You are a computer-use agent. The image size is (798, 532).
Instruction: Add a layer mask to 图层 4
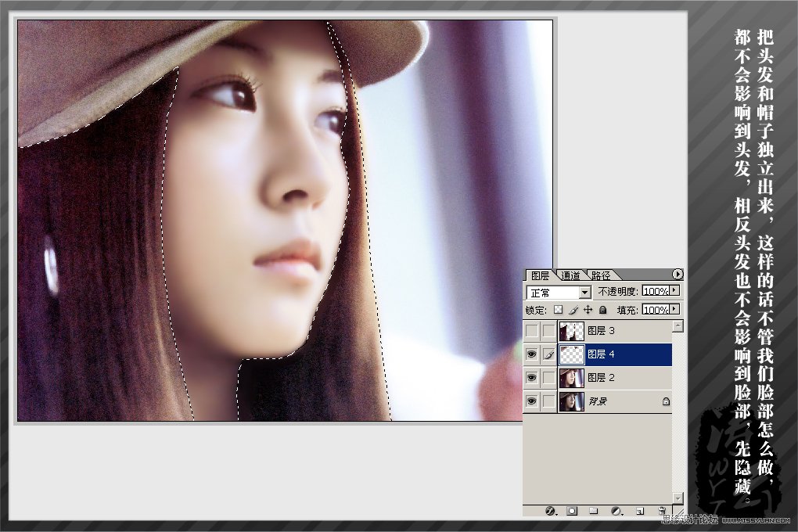point(572,510)
